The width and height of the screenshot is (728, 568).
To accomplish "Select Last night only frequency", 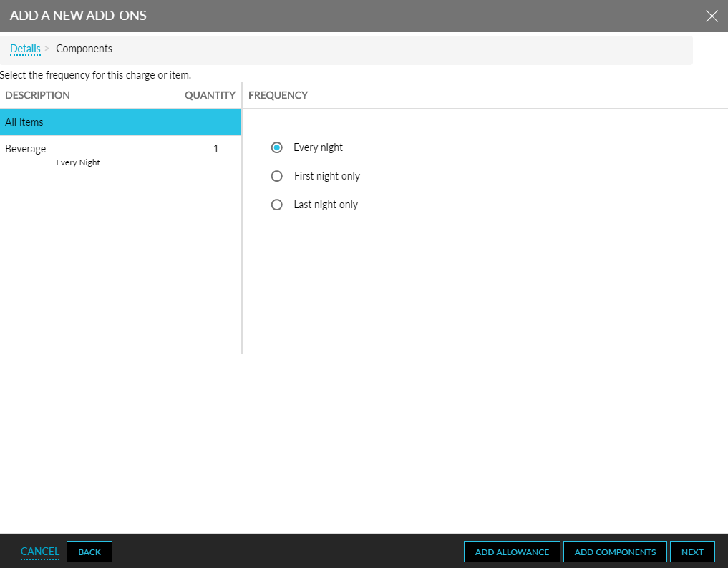I will coord(277,205).
